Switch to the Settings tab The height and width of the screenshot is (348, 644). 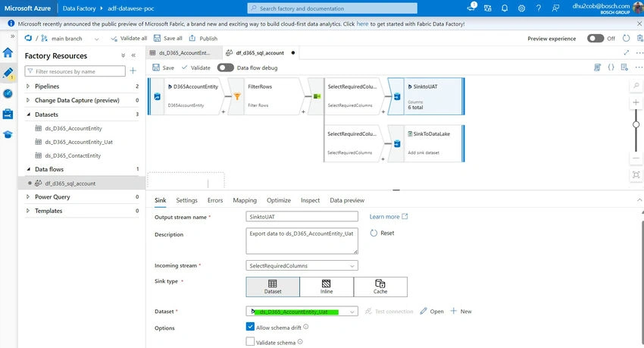click(186, 200)
